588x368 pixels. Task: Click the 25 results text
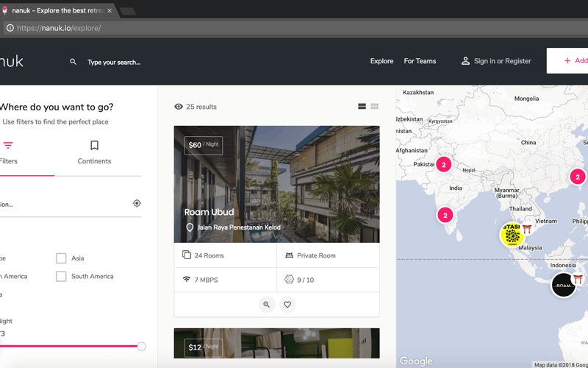pos(201,107)
